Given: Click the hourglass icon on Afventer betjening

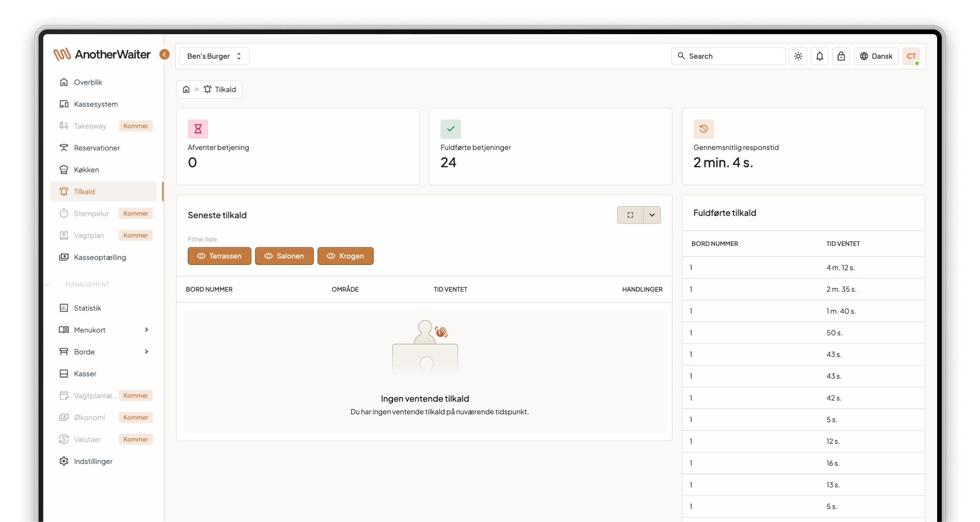Looking at the screenshot, I should tap(198, 129).
